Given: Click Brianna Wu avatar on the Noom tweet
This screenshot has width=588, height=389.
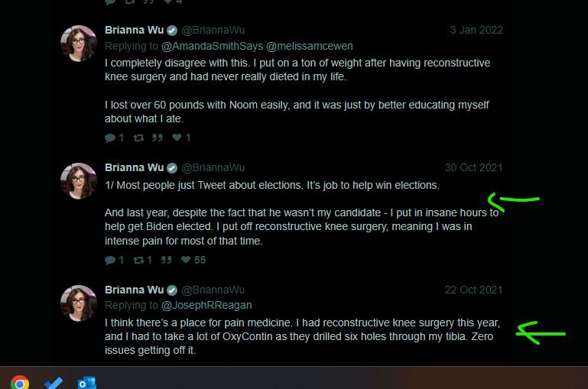Looking at the screenshot, I should [x=79, y=44].
